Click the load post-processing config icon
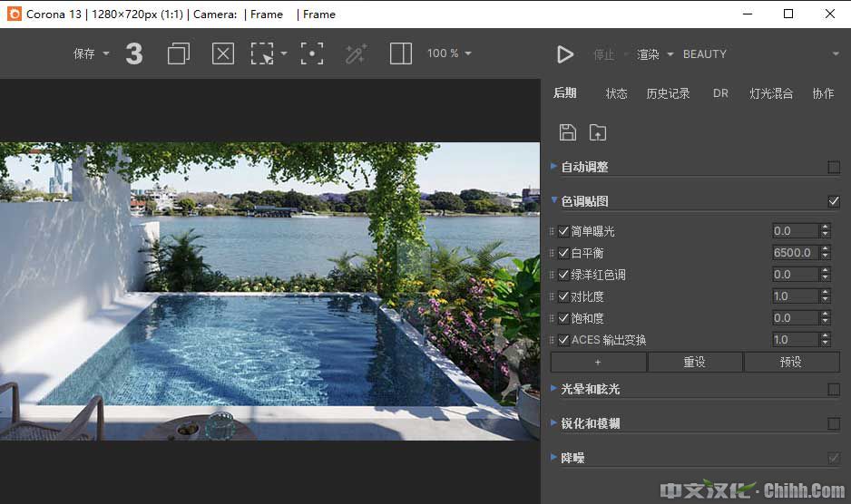 click(x=597, y=132)
